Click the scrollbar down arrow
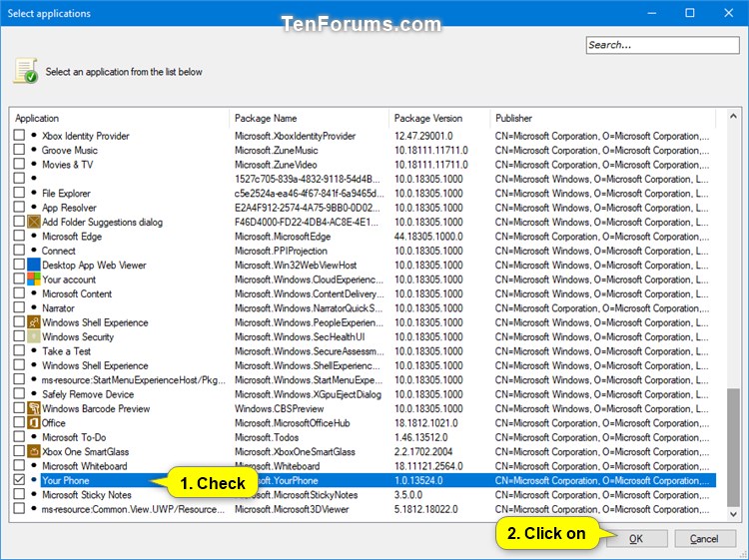The height and width of the screenshot is (560, 749). [733, 514]
